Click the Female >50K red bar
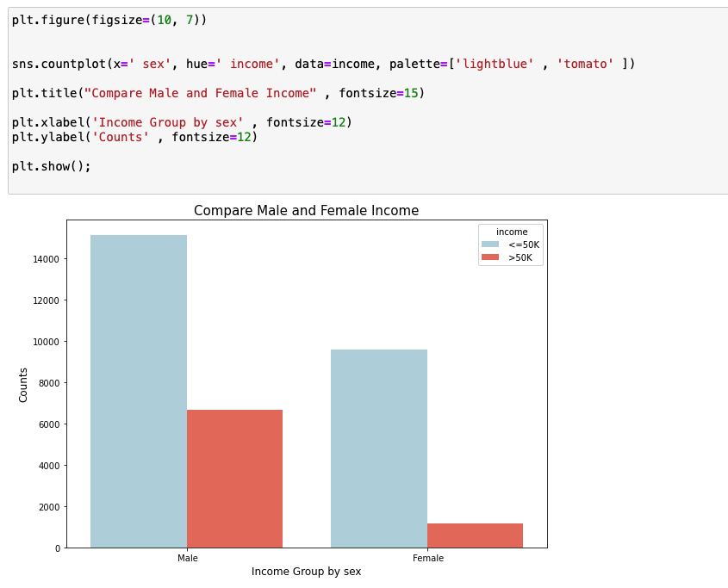728x588 pixels. (x=475, y=535)
